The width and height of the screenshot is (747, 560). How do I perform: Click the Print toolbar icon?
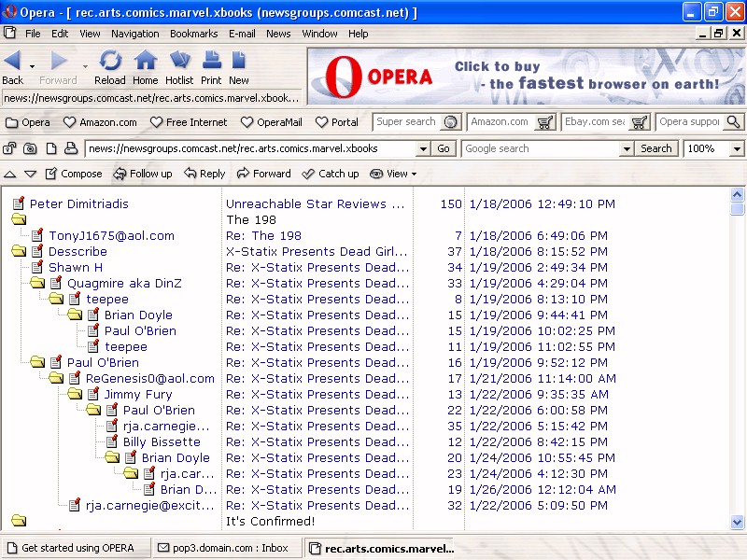211,62
